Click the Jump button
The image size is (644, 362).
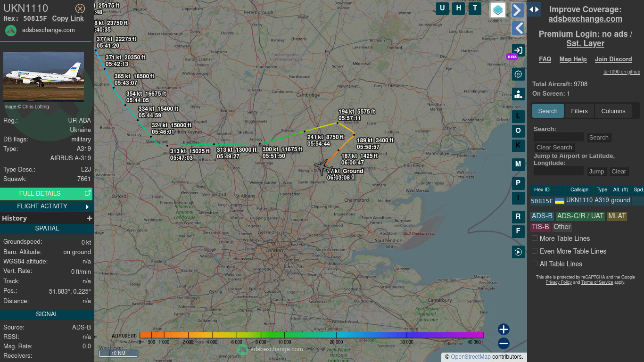pyautogui.click(x=596, y=172)
